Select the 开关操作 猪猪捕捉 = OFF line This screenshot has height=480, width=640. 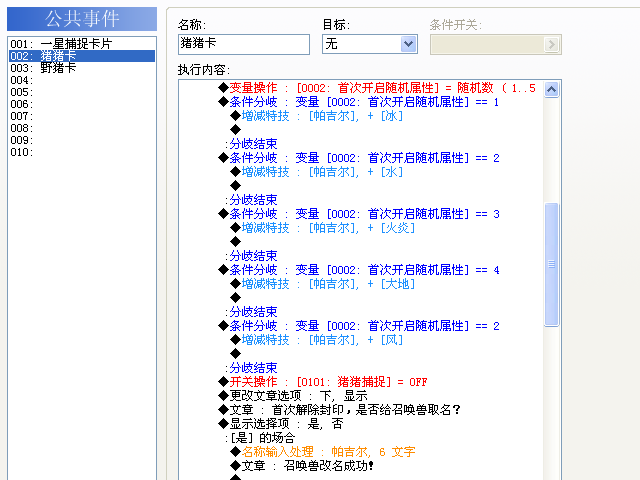coord(322,382)
